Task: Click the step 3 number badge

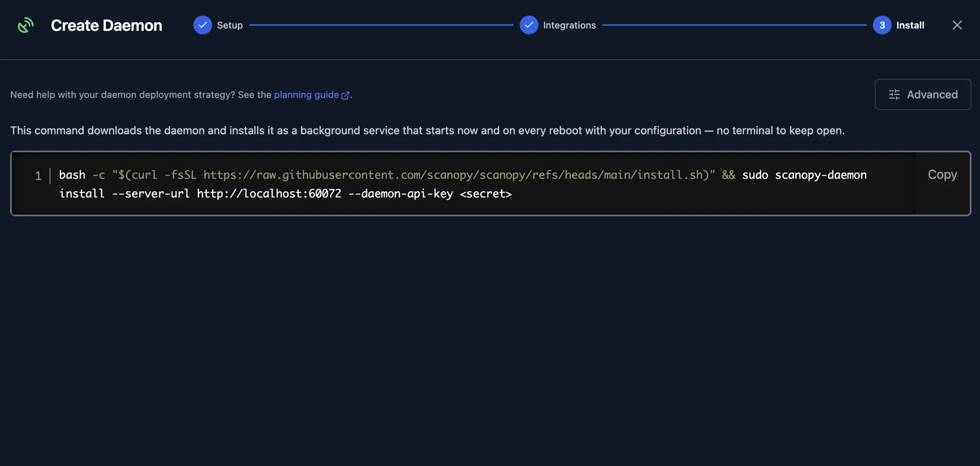Action: (882, 25)
